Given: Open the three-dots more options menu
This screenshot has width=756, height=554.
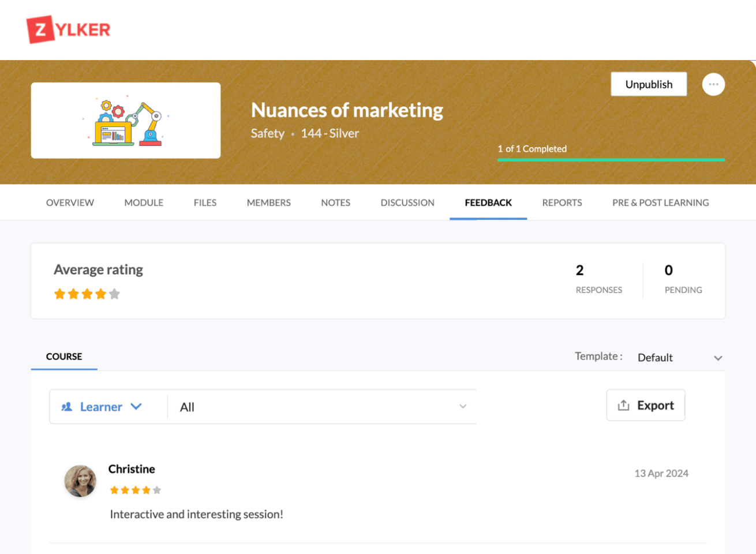Looking at the screenshot, I should 713,84.
